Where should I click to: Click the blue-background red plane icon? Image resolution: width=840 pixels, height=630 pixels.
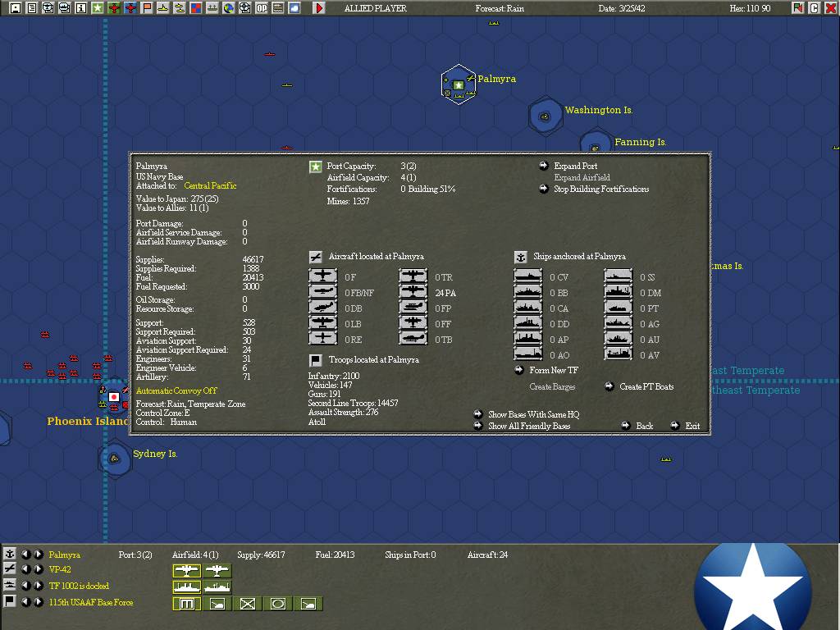pyautogui.click(x=130, y=8)
